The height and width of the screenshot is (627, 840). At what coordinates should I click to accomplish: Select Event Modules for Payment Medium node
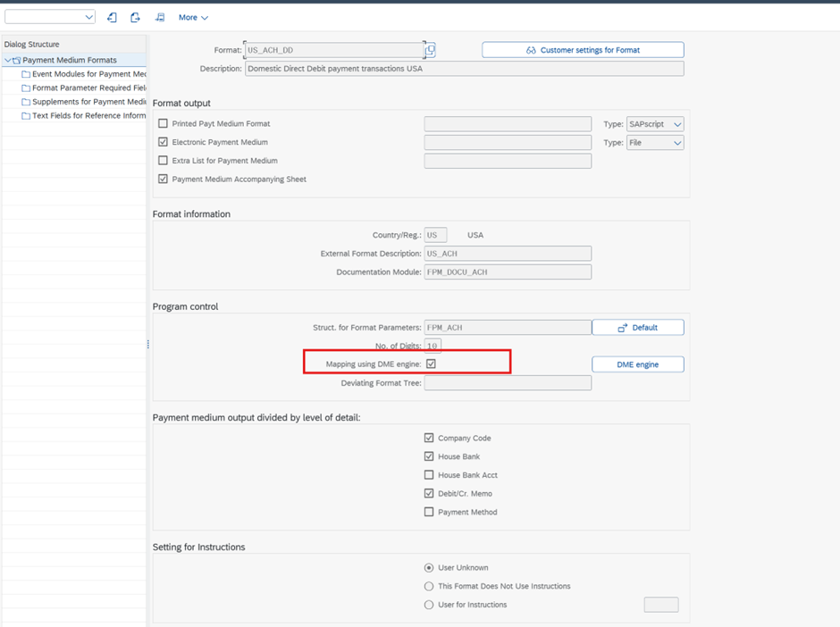(x=89, y=74)
